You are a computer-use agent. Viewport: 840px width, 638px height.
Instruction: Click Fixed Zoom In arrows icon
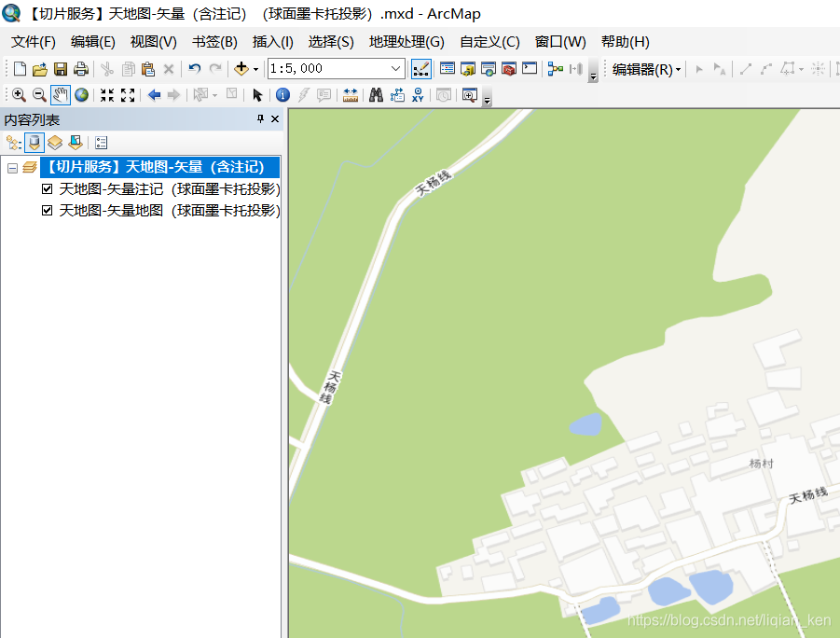point(107,95)
